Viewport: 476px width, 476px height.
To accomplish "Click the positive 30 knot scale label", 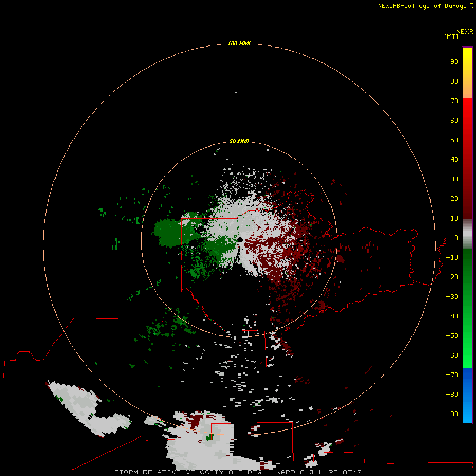I will point(454,179).
